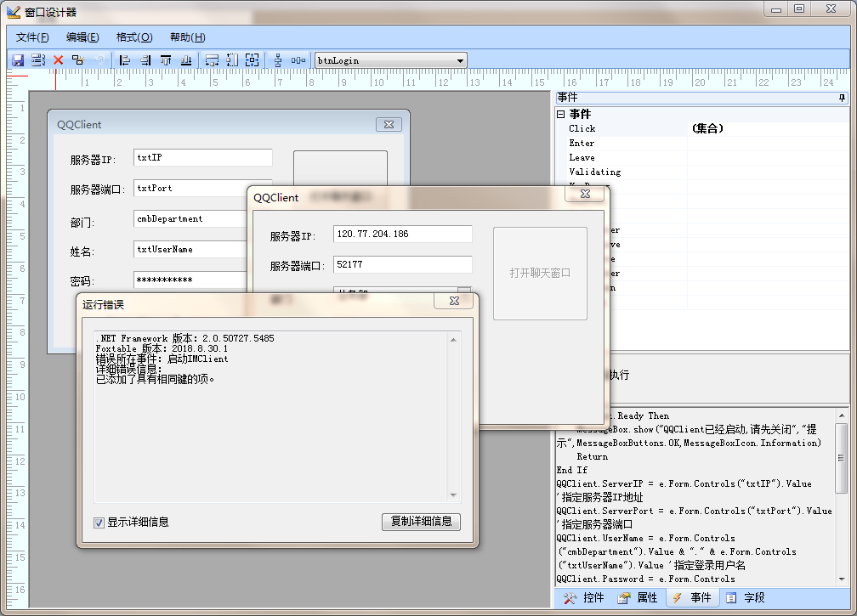Click the 'Return' line in code
Screen dimensions: 857x616
592,456
